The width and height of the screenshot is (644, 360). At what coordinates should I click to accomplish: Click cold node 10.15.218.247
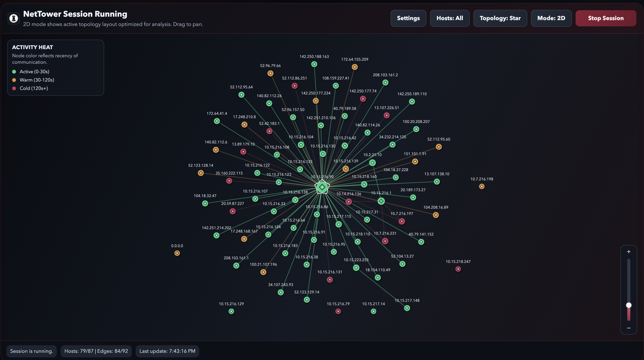458,269
